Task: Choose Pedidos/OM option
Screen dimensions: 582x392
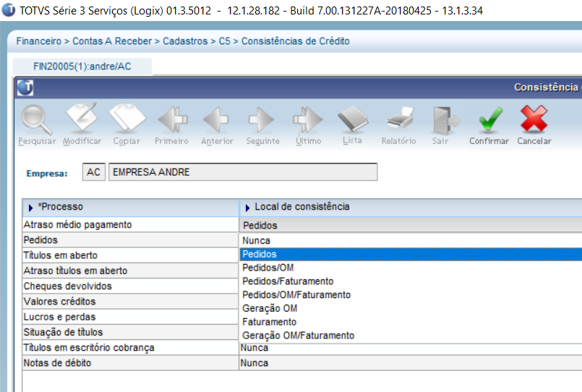Action: coord(411,268)
